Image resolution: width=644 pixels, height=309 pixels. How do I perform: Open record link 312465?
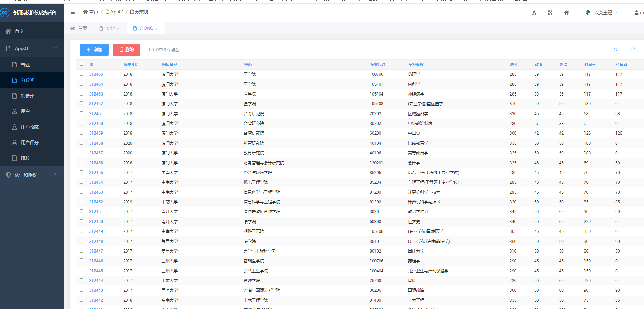click(96, 74)
